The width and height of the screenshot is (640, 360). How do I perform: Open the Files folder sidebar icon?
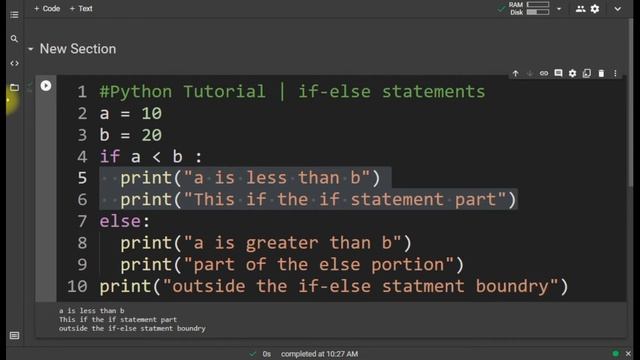tap(14, 87)
